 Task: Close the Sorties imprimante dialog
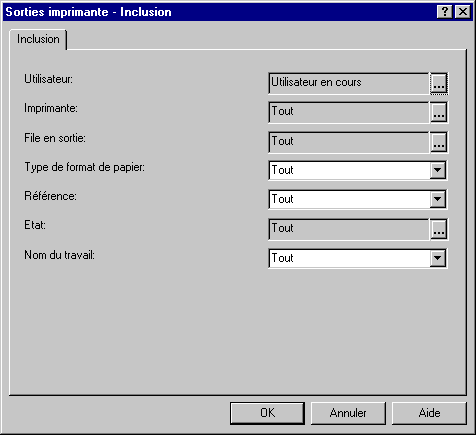point(463,12)
